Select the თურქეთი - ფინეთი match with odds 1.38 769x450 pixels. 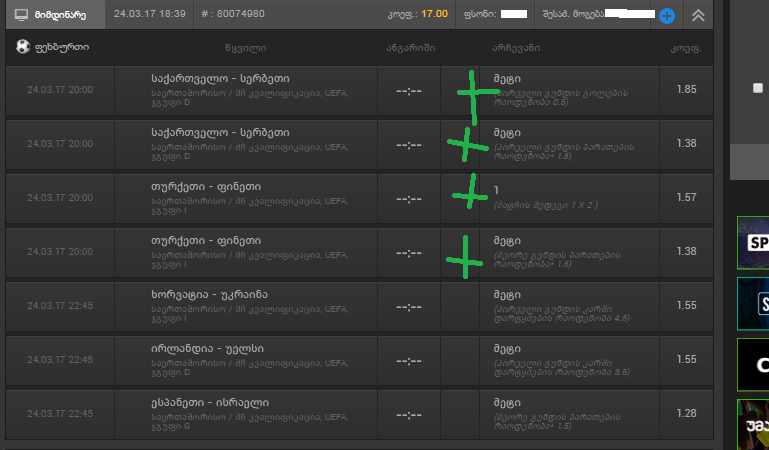click(x=359, y=252)
